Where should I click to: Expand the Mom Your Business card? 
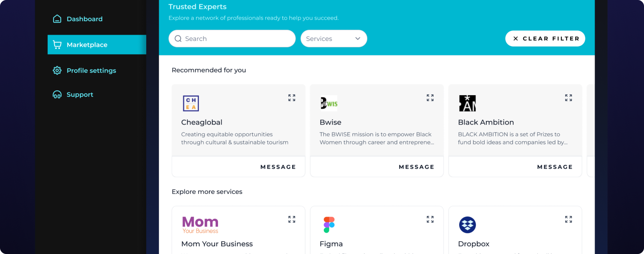[x=292, y=219]
